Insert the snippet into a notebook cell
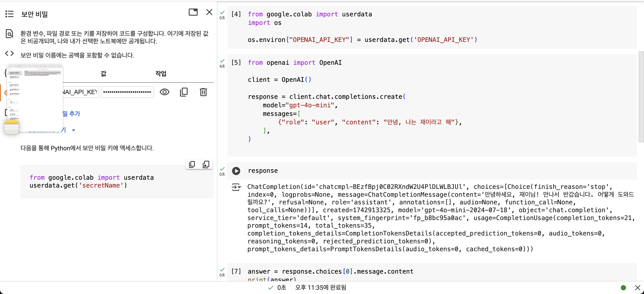This screenshot has height=294, width=644. [206, 164]
